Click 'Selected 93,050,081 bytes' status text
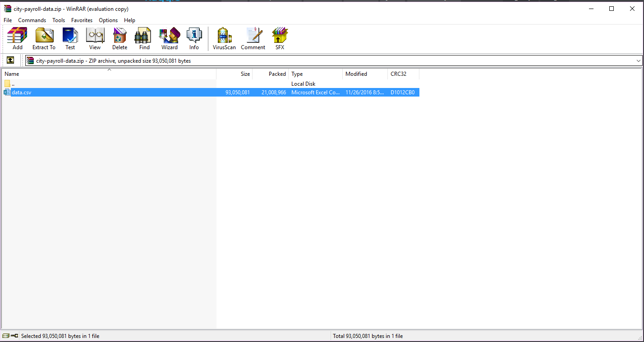The image size is (644, 342). point(60,336)
